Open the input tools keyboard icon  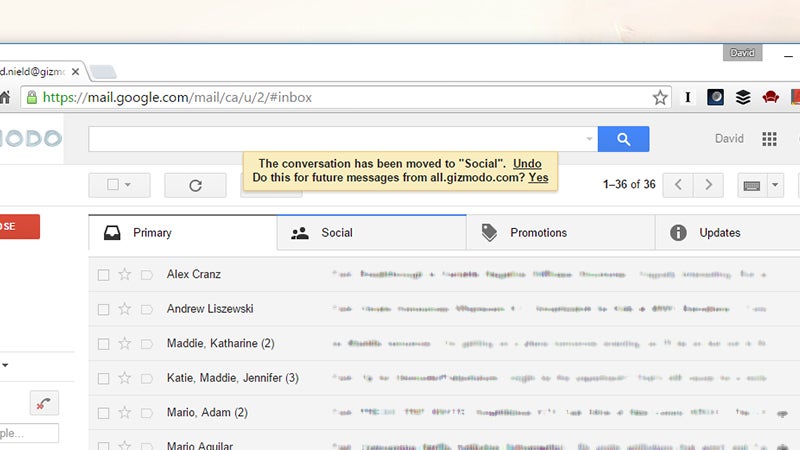coord(752,185)
